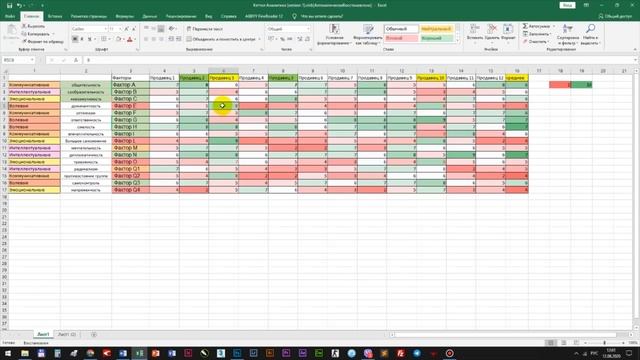The height and width of the screenshot is (360, 640).
Task: Click the horizontal scrollbar
Action: pyautogui.click(x=510, y=334)
